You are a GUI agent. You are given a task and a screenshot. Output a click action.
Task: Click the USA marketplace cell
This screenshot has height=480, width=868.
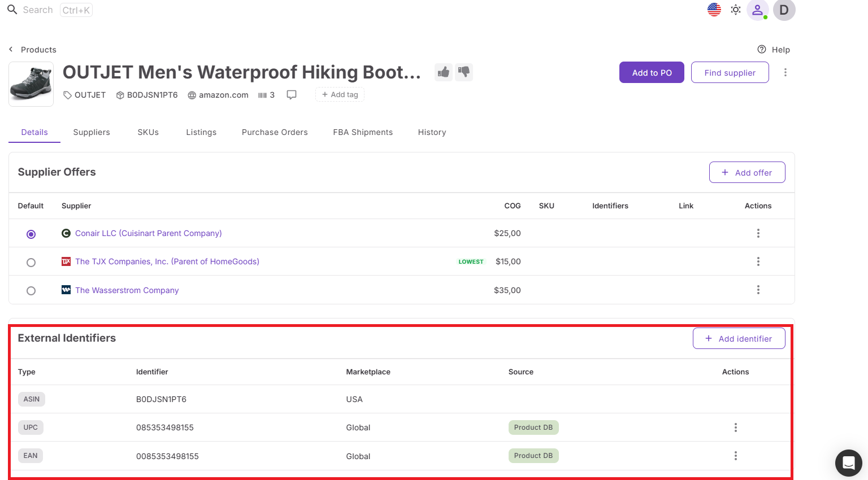click(354, 399)
